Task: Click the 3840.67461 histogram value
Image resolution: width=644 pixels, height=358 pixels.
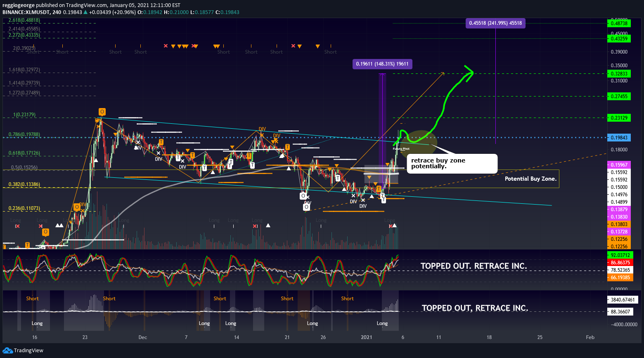Action: 623,300
